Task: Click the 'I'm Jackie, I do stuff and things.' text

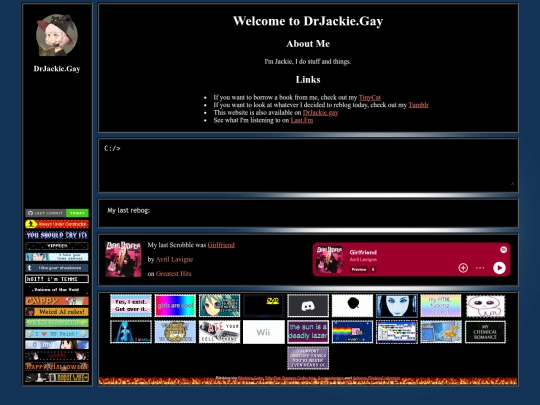Action: coord(308,61)
